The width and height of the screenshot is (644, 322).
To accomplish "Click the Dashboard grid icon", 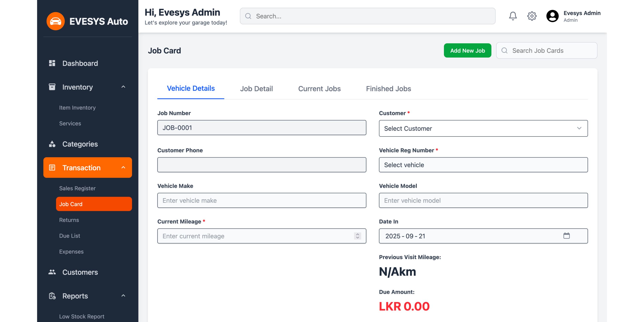I will 52,63.
